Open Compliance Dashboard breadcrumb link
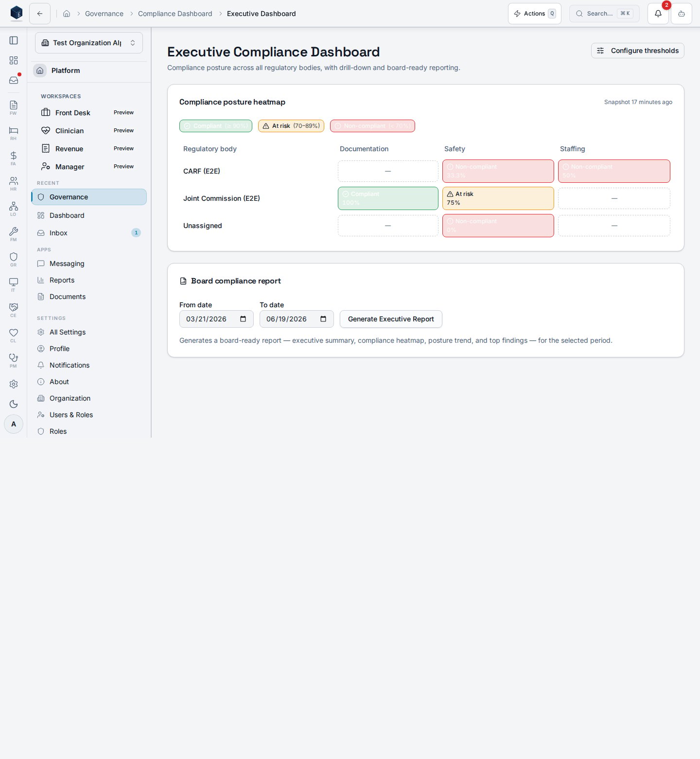This screenshot has height=759, width=700. pyautogui.click(x=175, y=14)
